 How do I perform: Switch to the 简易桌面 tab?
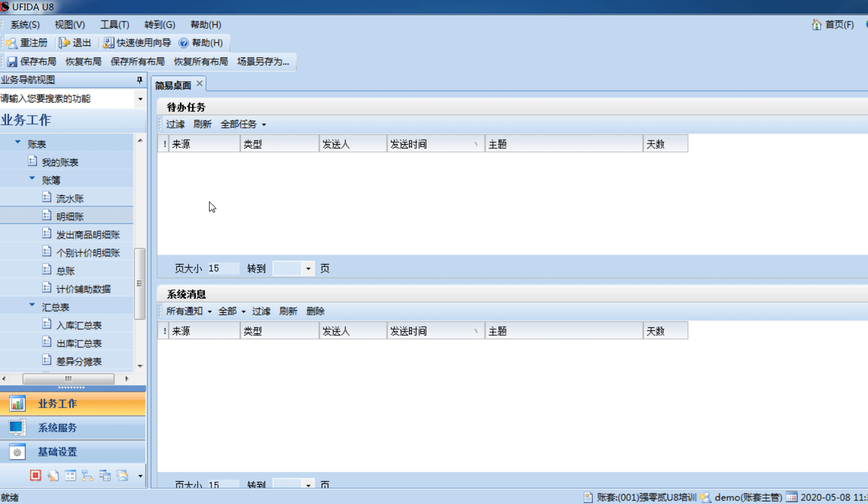(173, 84)
